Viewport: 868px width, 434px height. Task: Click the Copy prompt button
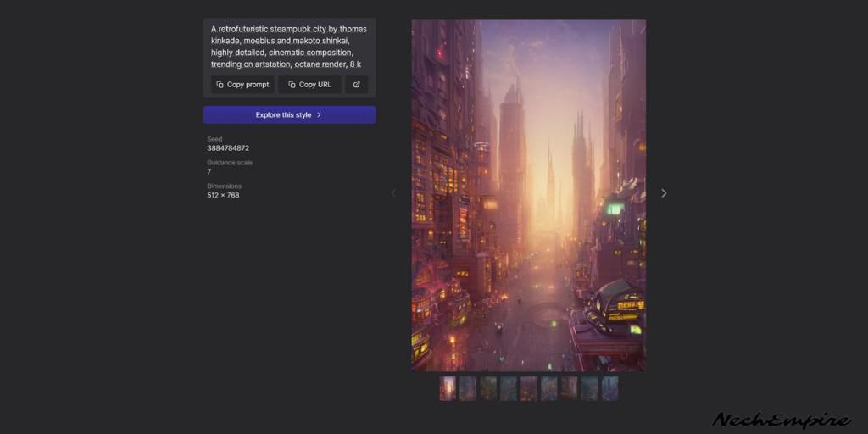(242, 85)
